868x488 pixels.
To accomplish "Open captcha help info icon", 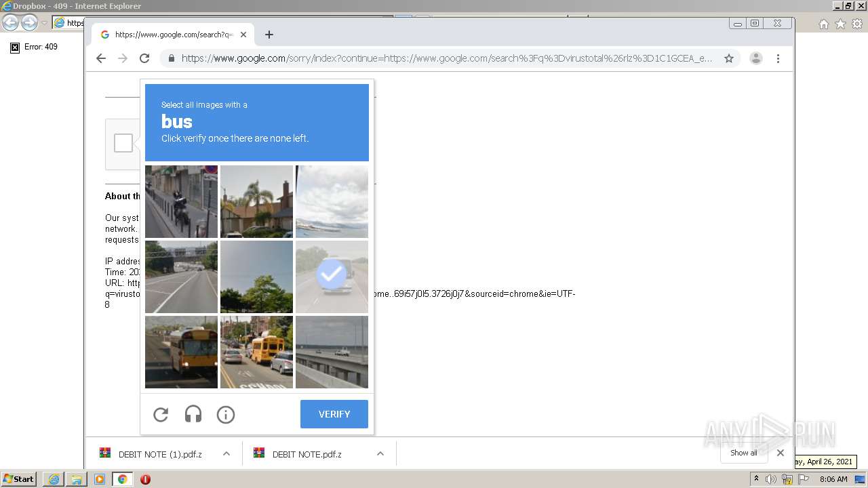I will [226, 414].
